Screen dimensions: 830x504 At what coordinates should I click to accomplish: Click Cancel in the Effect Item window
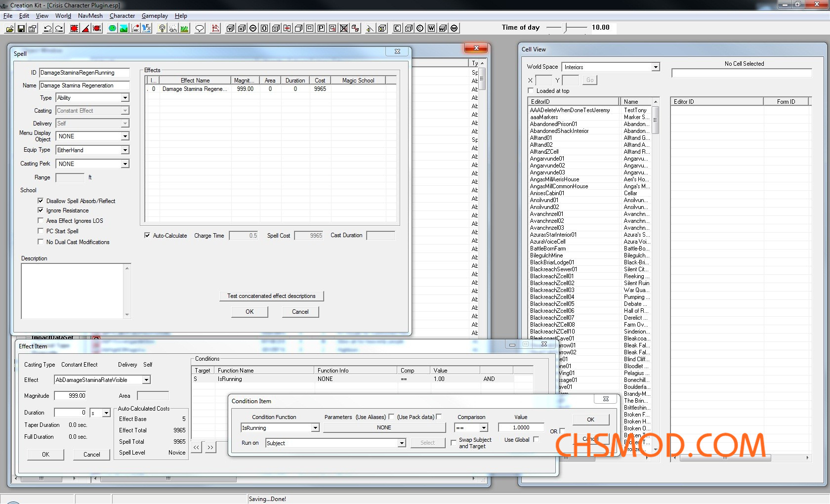point(92,455)
